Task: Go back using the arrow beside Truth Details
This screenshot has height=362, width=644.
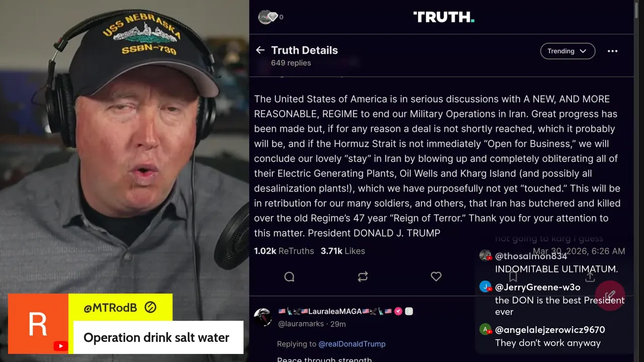Action: pos(260,50)
